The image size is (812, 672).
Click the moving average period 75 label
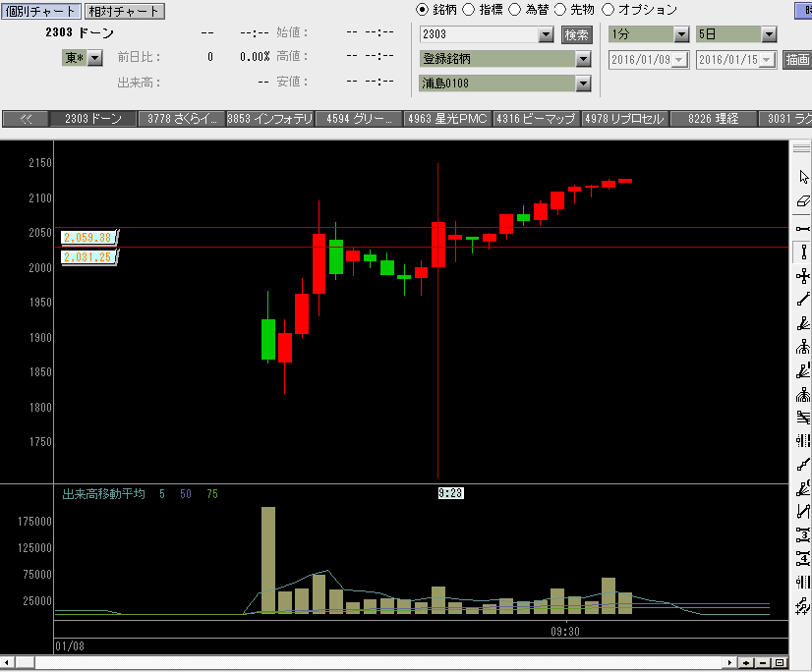coord(212,494)
